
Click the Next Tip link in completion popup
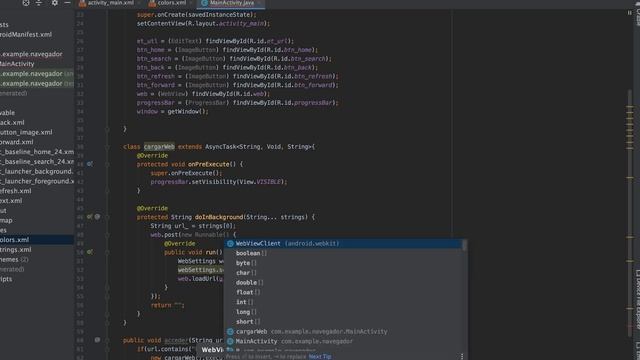tap(320, 357)
